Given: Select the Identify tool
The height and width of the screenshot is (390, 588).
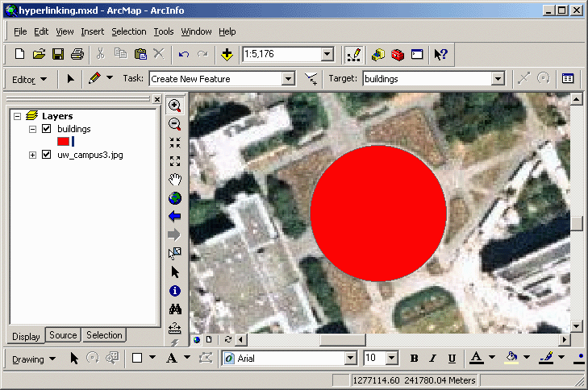Looking at the screenshot, I should (x=174, y=291).
